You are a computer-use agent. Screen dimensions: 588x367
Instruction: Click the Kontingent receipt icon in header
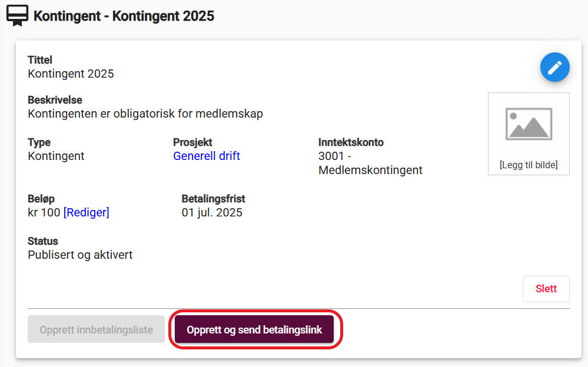(17, 16)
